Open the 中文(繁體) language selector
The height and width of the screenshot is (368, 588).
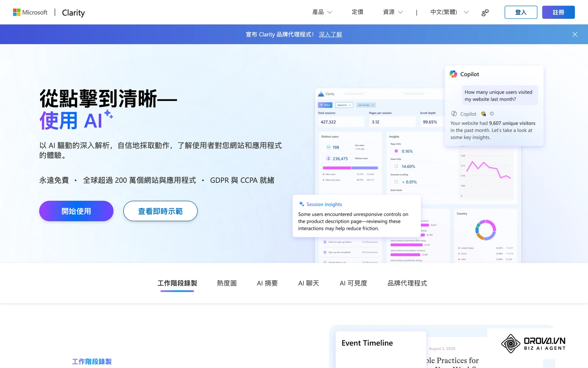[449, 12]
